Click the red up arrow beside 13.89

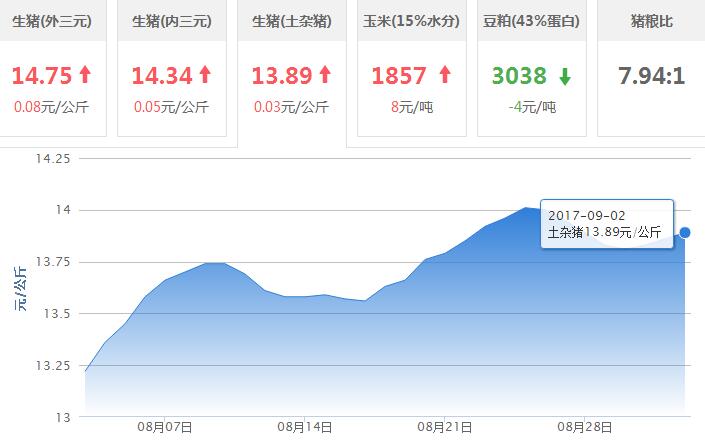(325, 75)
